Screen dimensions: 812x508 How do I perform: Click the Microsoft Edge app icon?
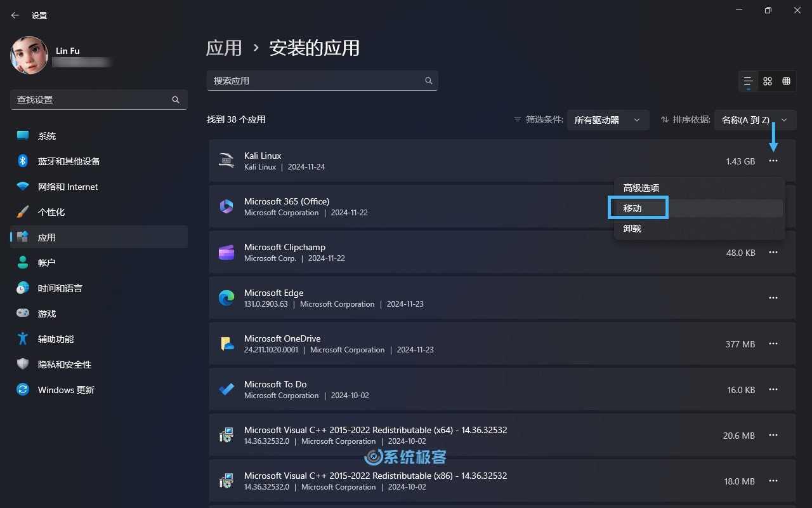coord(226,298)
